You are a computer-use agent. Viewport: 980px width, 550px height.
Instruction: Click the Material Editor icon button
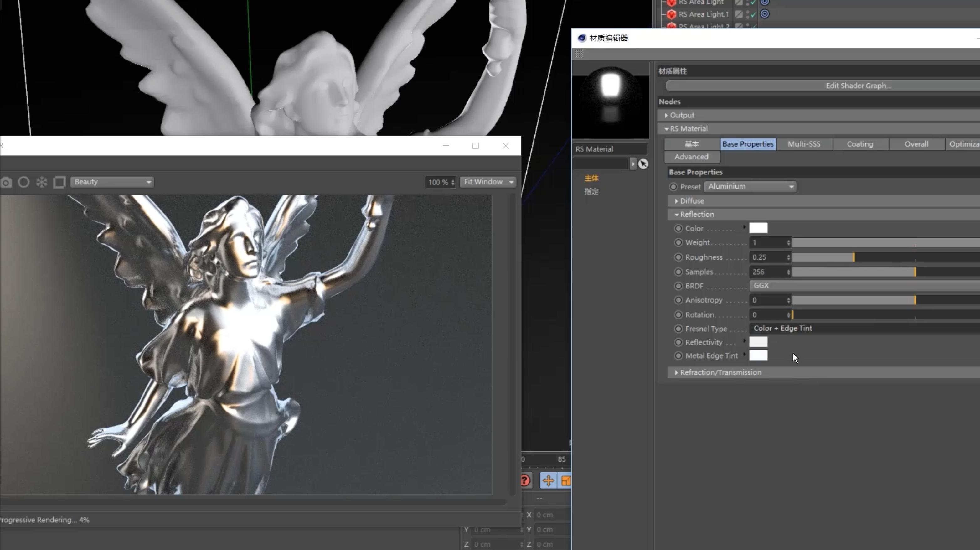point(581,38)
